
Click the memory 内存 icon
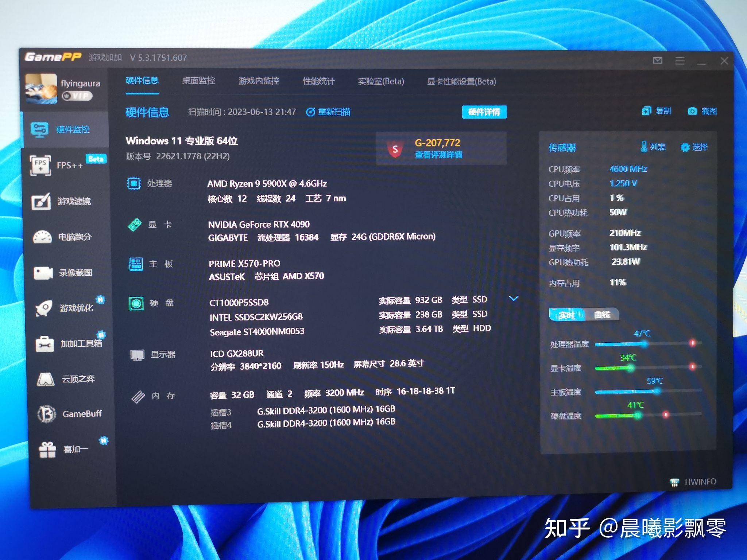pyautogui.click(x=138, y=396)
